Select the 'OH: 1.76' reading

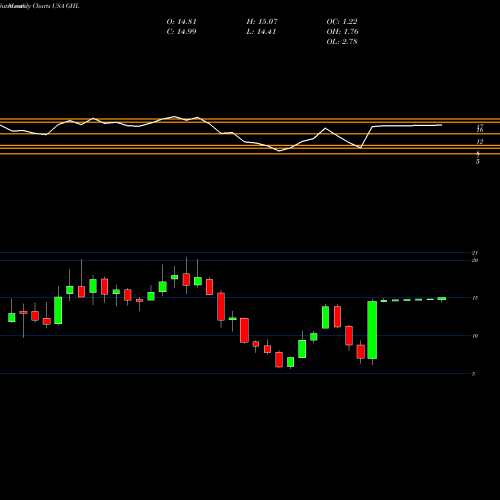[343, 32]
